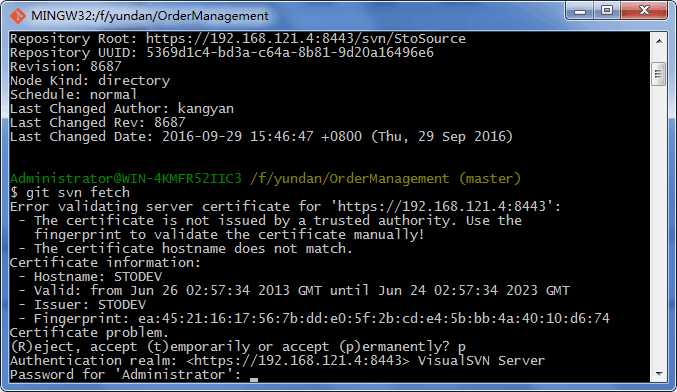Click the Git Bash icon in title bar
The image size is (677, 392).
point(18,16)
